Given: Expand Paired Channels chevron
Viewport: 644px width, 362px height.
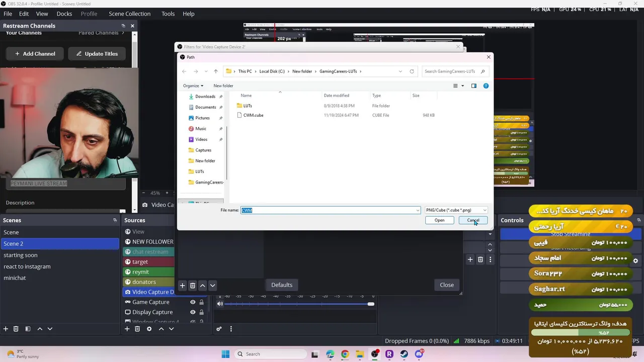Looking at the screenshot, I should 122,33.
